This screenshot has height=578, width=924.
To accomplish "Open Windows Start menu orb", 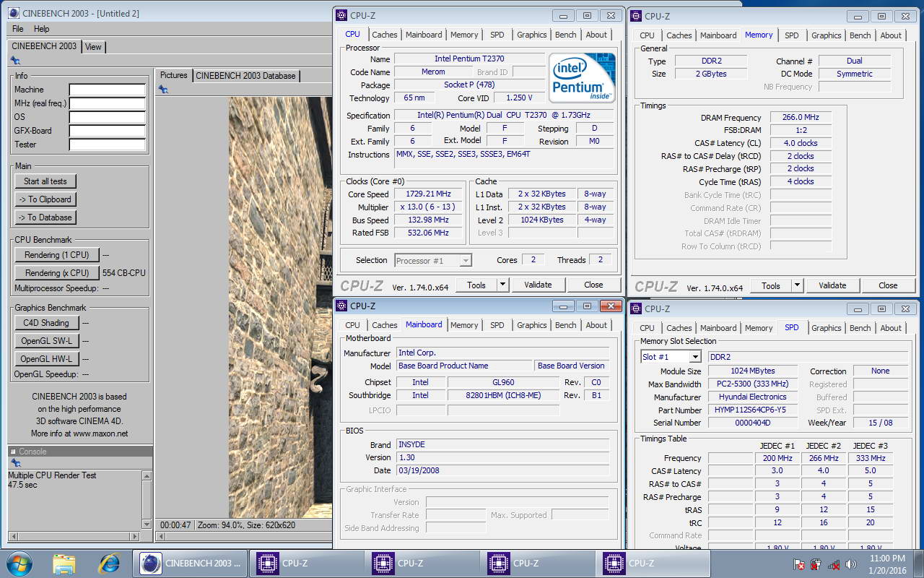I will (19, 563).
